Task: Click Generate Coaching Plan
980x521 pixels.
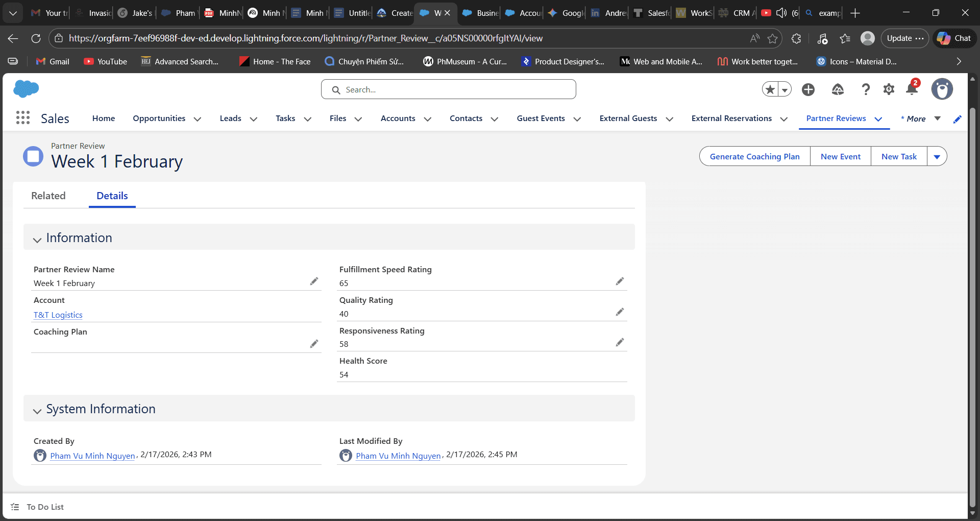Action: point(754,156)
